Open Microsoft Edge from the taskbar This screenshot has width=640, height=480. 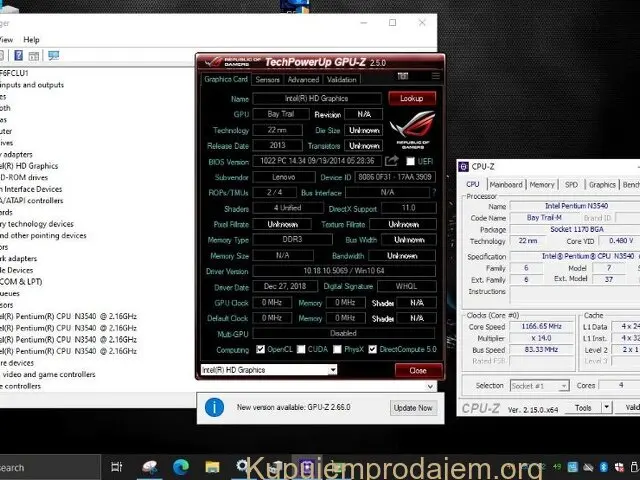[x=181, y=467]
